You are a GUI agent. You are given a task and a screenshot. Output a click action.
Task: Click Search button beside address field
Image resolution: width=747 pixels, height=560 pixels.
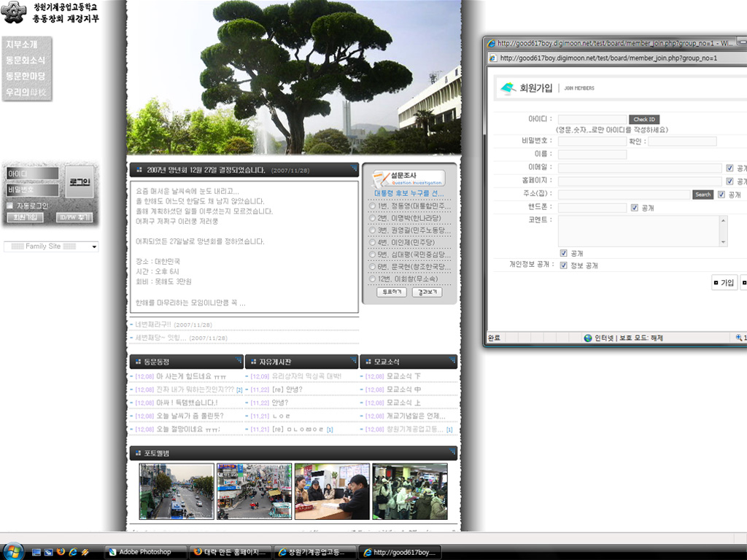click(x=703, y=194)
